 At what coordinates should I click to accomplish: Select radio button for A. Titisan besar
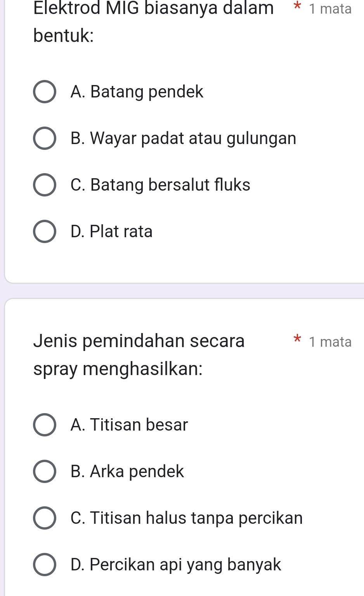click(x=45, y=425)
